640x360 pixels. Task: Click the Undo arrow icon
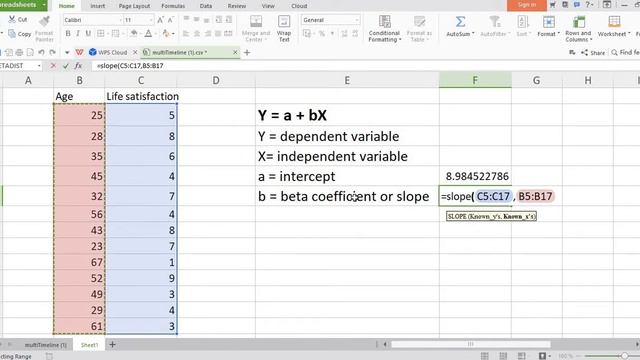click(41, 53)
